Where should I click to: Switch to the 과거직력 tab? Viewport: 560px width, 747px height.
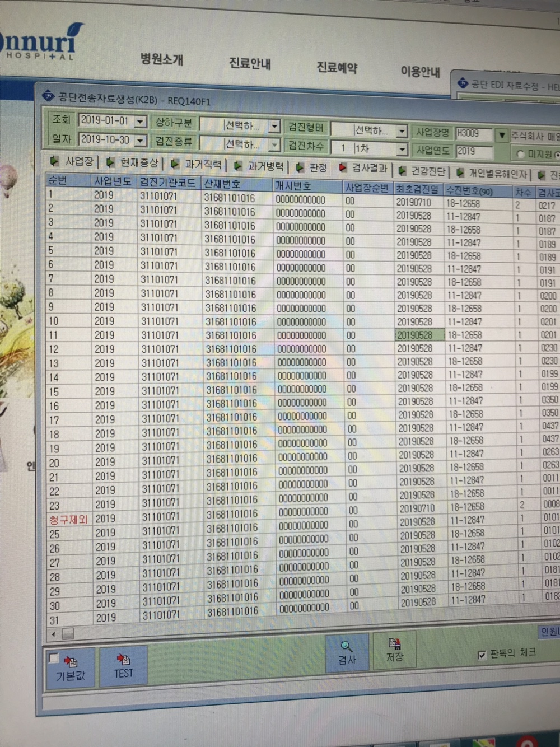(198, 164)
